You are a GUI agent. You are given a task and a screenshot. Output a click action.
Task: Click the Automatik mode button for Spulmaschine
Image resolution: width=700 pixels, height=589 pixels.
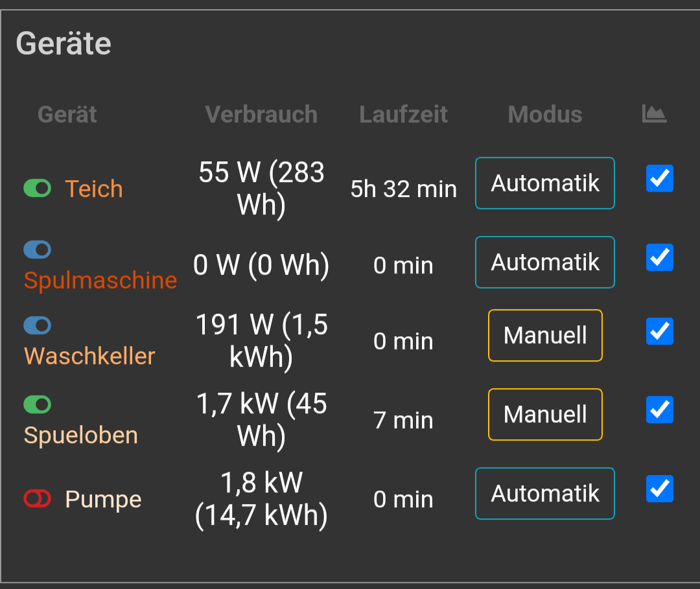[x=544, y=262]
